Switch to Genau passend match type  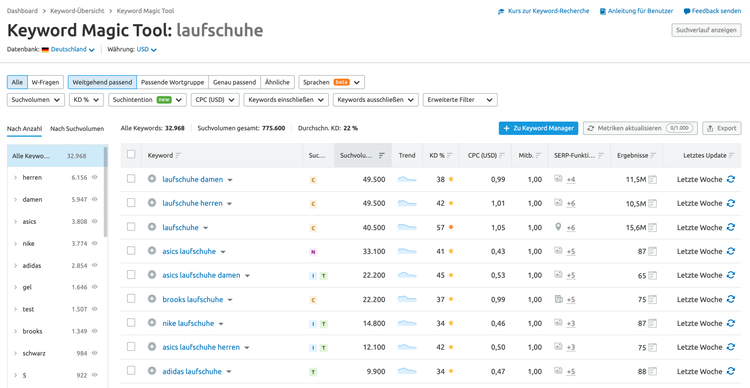pos(234,82)
